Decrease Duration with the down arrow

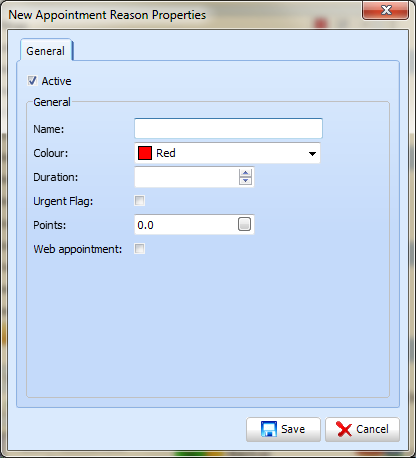(246, 181)
